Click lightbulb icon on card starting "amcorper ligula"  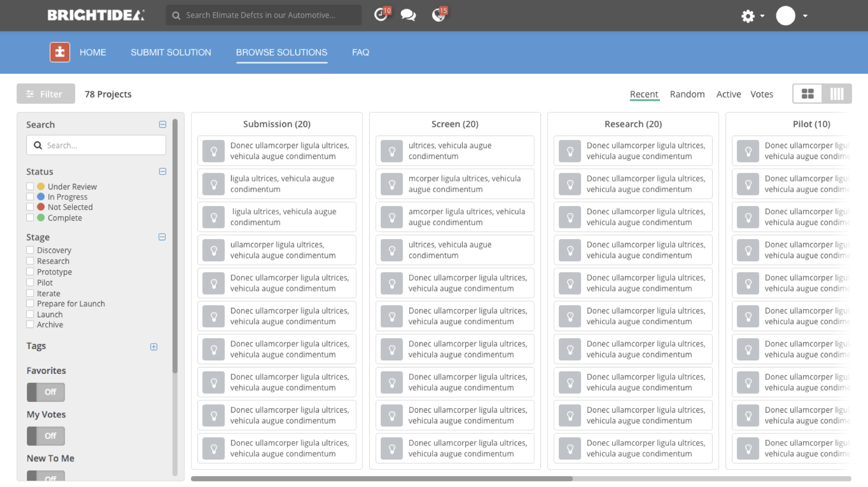[392, 217]
